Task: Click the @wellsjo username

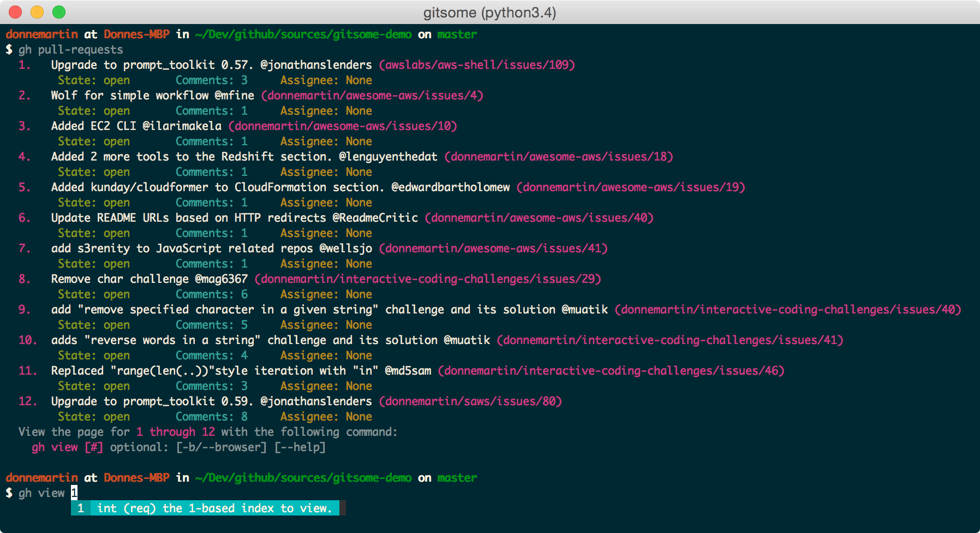Action: click(x=346, y=248)
